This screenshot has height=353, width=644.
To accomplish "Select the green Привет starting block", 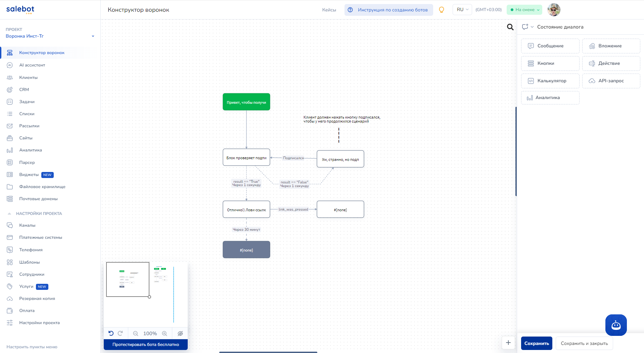I will [x=246, y=101].
